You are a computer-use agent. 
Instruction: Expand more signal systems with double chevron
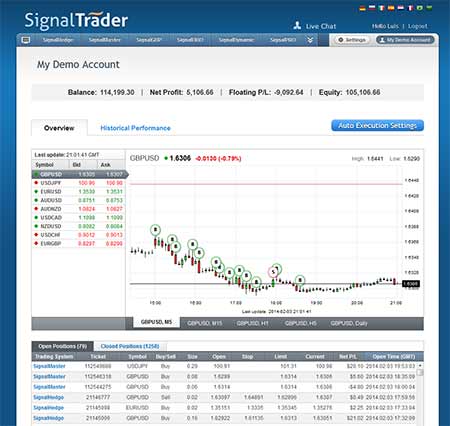(x=310, y=40)
